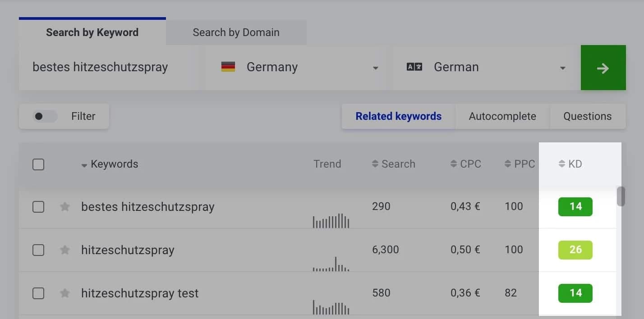Favorite the hitzeschutzspray keyword via its star
Viewport: 644px width, 319px height.
[x=64, y=250]
